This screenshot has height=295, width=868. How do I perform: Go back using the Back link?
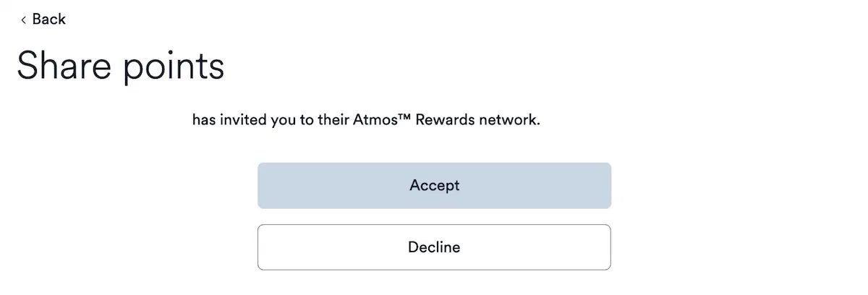[x=43, y=20]
